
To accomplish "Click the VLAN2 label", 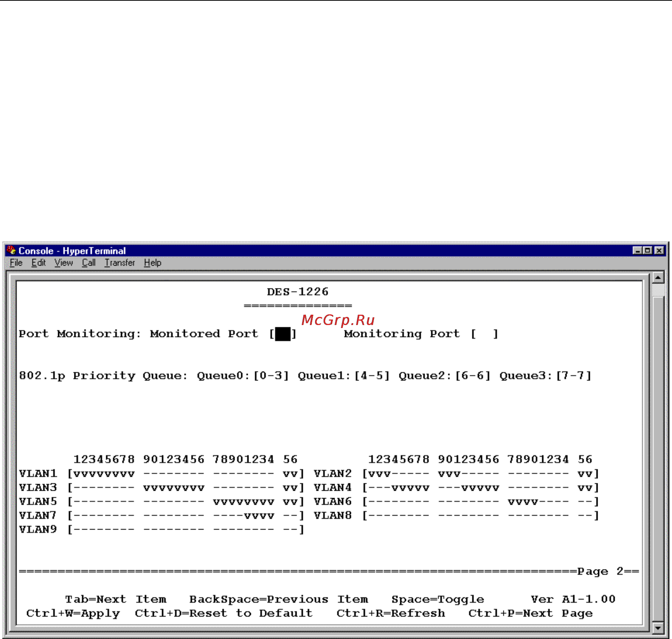I will [x=333, y=473].
